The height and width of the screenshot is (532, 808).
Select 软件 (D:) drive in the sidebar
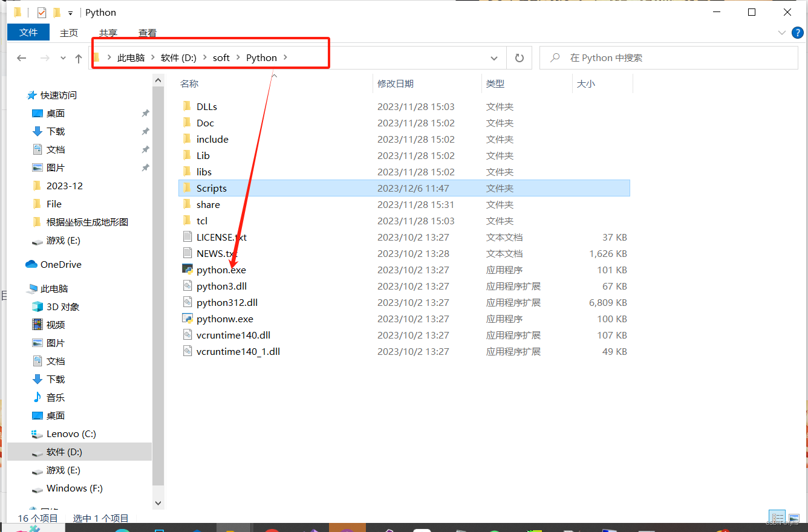coord(64,452)
